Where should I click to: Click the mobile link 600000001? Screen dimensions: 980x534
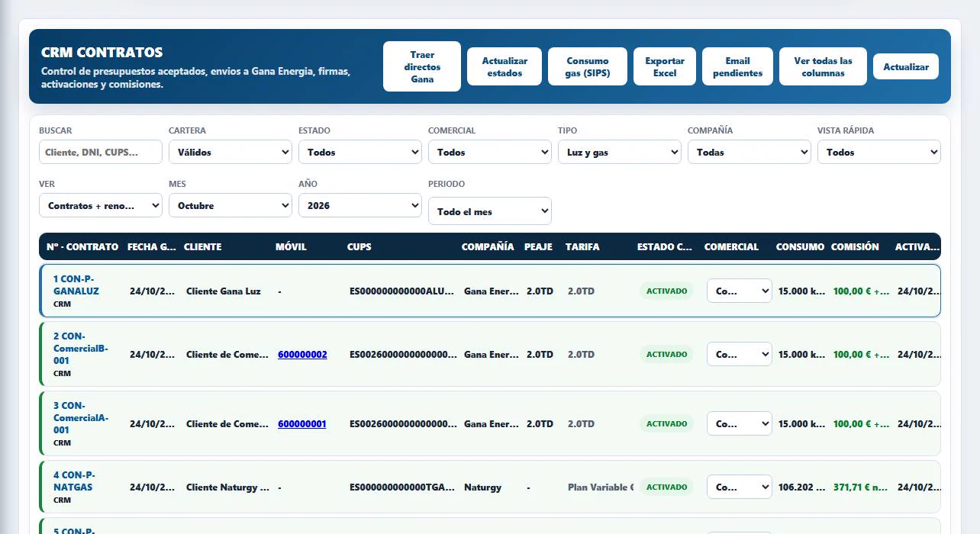[x=301, y=423]
